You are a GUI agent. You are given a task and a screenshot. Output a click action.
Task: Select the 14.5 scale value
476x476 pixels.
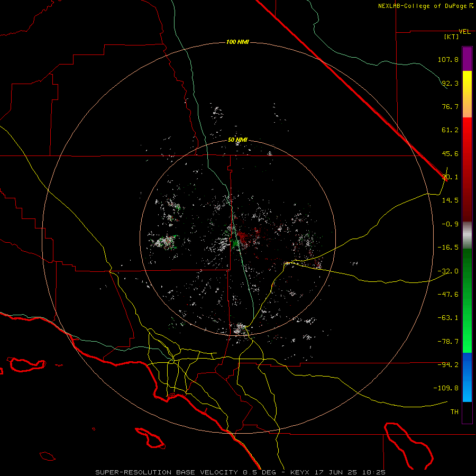450,200
